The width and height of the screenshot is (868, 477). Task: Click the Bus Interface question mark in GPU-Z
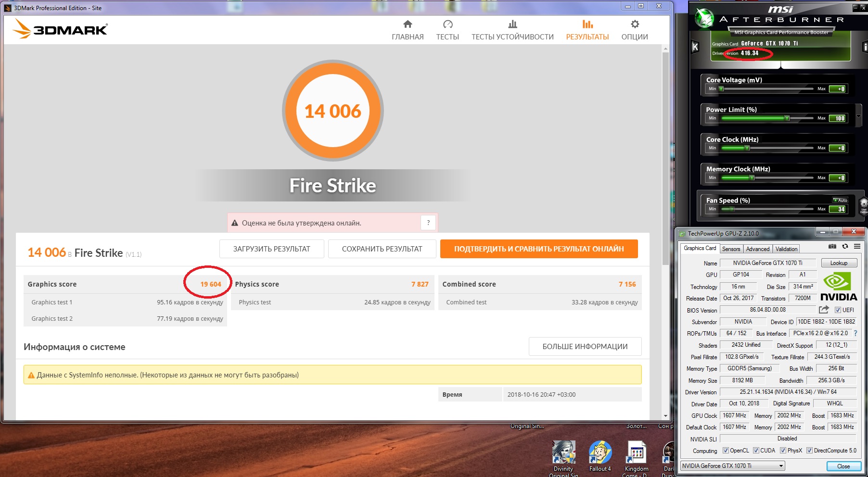(x=855, y=333)
